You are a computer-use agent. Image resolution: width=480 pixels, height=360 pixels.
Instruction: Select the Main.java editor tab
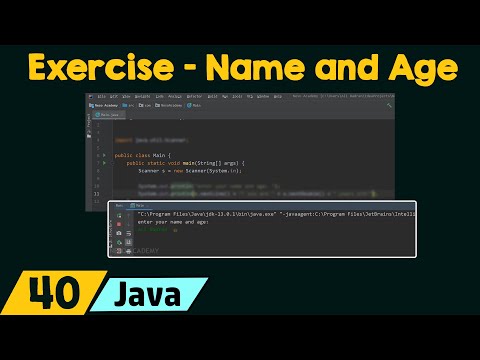click(108, 114)
